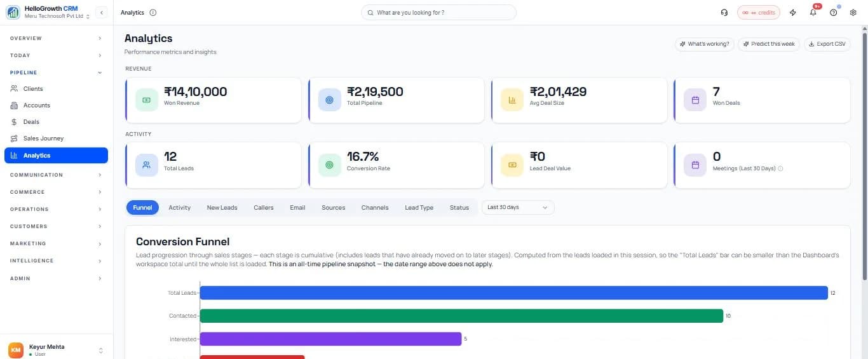This screenshot has height=359, width=868.
Task: Click the Lead Deal Value cash icon
Action: pos(512,165)
